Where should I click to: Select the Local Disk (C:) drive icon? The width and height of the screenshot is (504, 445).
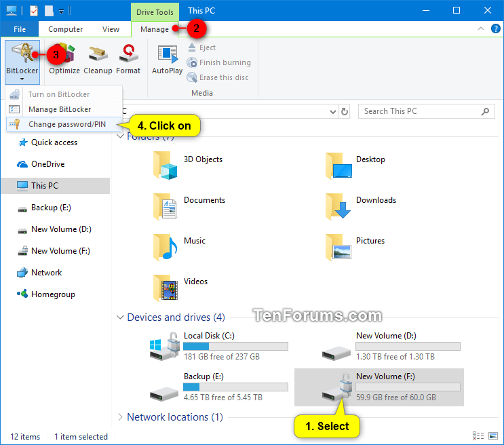[165, 346]
